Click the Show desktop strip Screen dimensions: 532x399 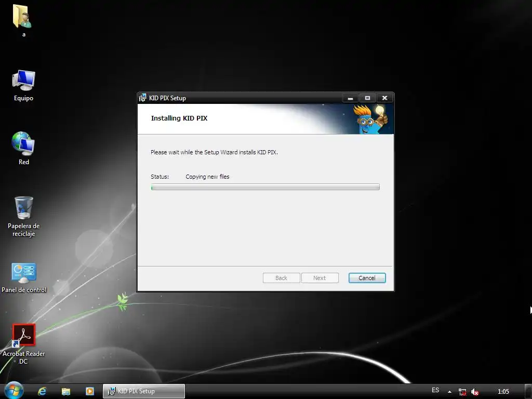[528, 391]
